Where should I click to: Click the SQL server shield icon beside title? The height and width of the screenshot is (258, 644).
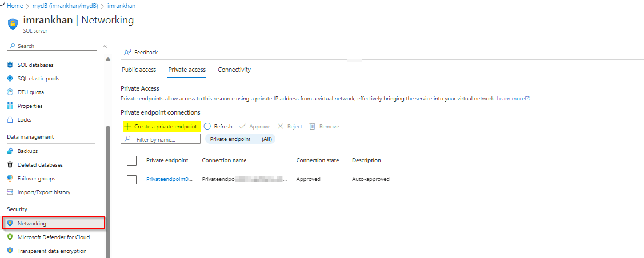13,24
